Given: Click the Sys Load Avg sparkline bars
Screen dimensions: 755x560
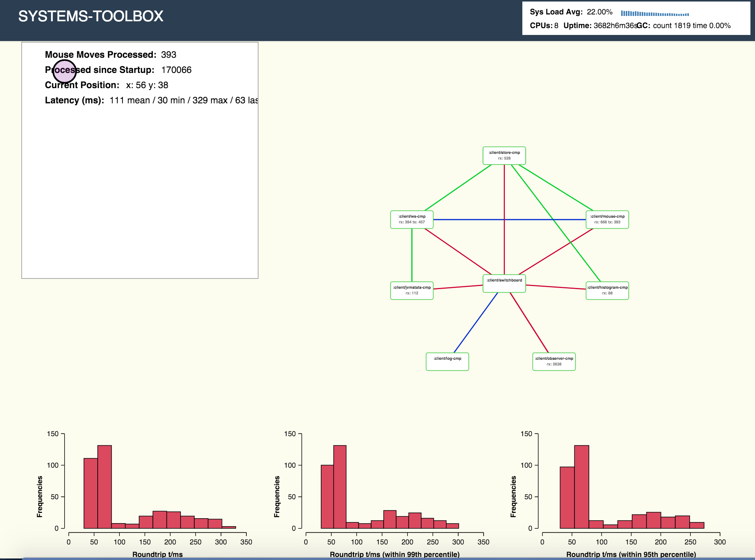Looking at the screenshot, I should click(x=655, y=14).
